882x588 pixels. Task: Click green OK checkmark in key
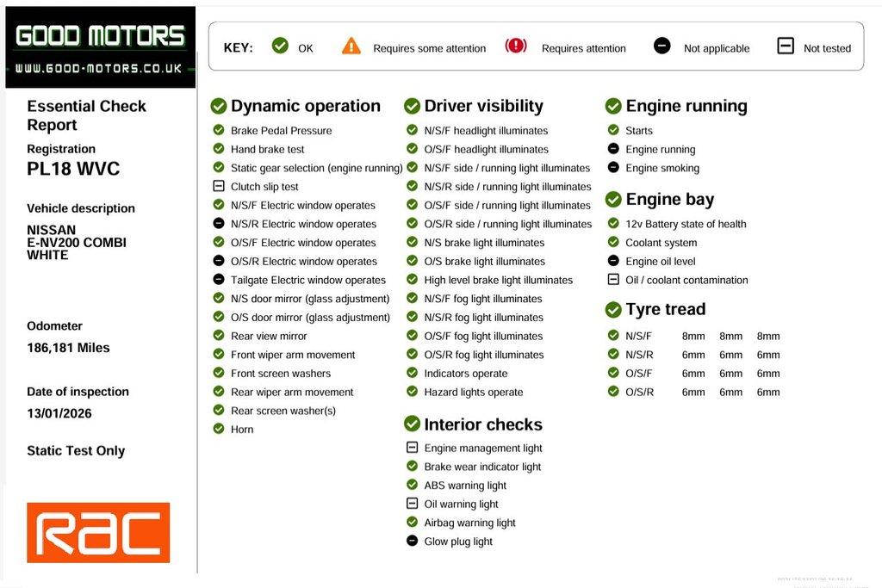(x=280, y=46)
